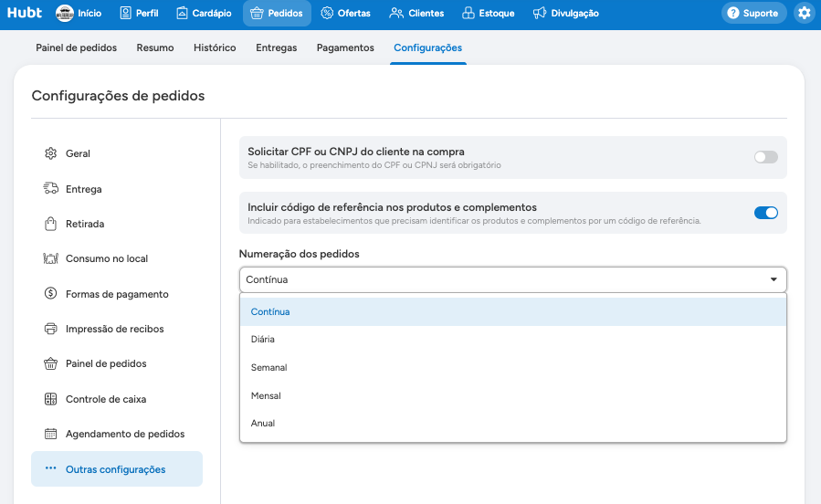Click the Suporte button
The image size is (821, 504).
[753, 13]
